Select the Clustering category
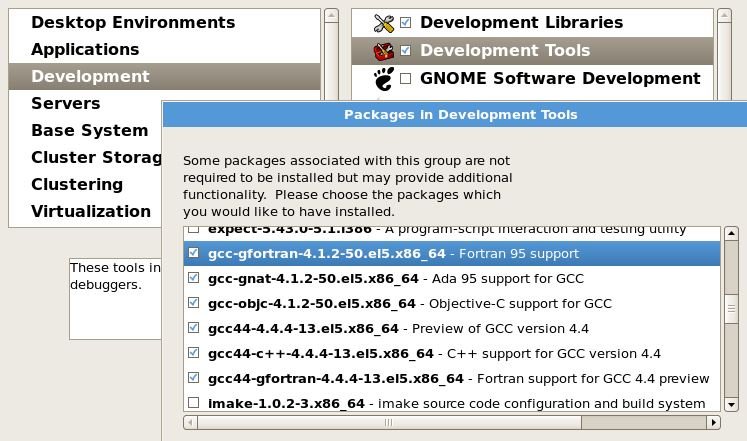 pyautogui.click(x=86, y=184)
